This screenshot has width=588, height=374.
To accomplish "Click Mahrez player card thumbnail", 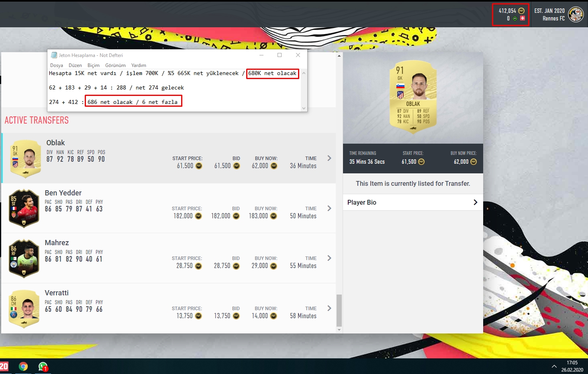I will [24, 258].
